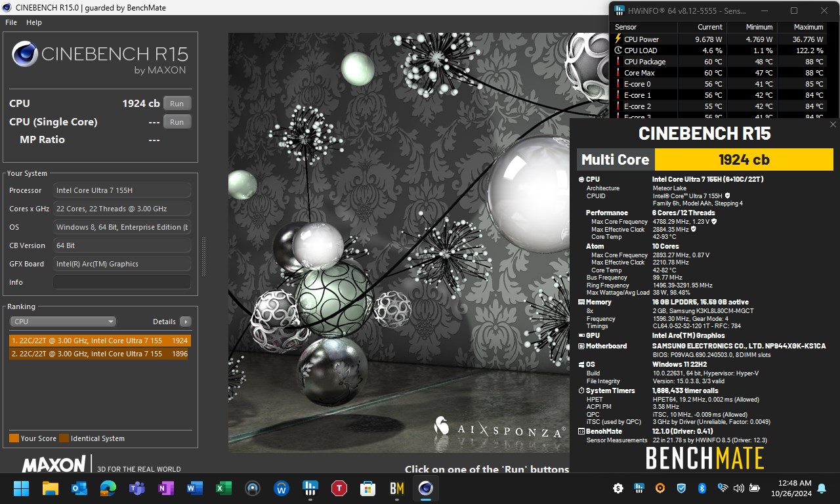
Task: Expand ranking Details with arrow button
Action: point(186,322)
